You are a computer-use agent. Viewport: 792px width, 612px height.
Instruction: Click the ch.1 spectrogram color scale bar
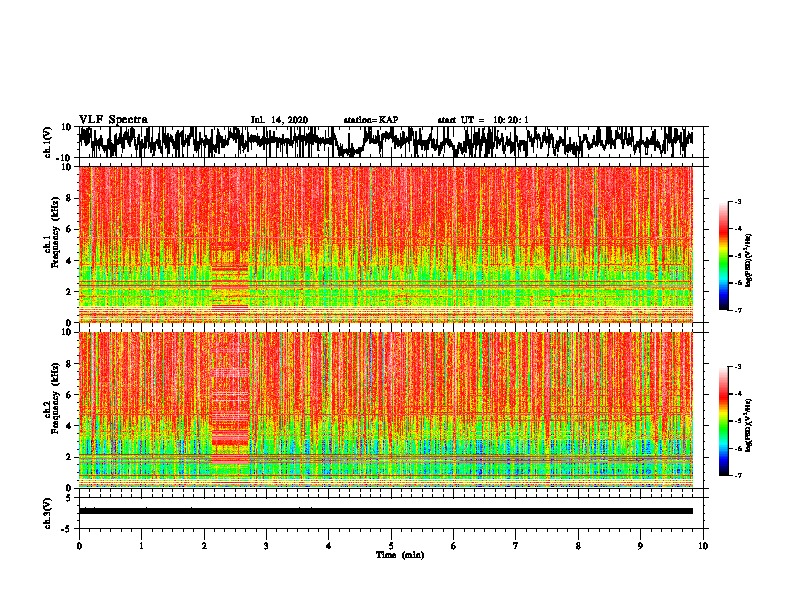[x=724, y=256]
